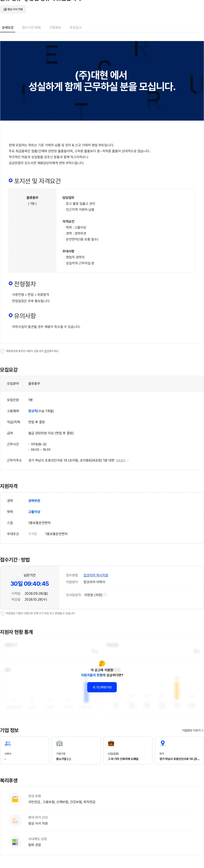Expand the 이한원 (차장) contact plus icon
This screenshot has height=868, width=204.
click(105, 595)
